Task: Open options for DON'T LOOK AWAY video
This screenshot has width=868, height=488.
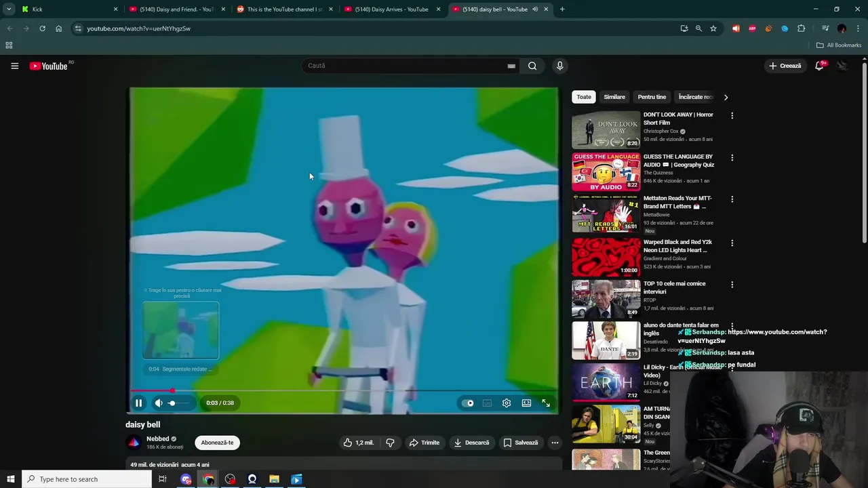Action: [732, 116]
